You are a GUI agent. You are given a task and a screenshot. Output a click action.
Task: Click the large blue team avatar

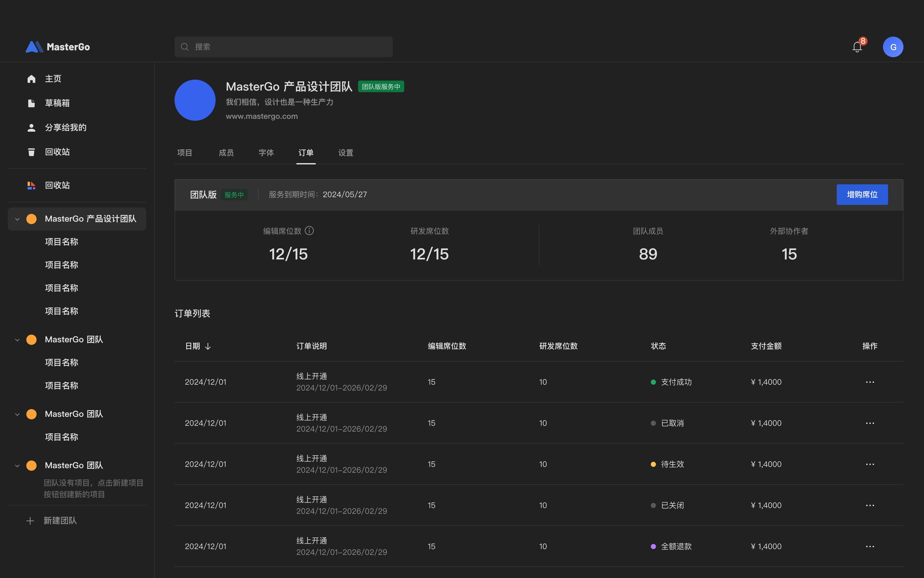coord(195,100)
